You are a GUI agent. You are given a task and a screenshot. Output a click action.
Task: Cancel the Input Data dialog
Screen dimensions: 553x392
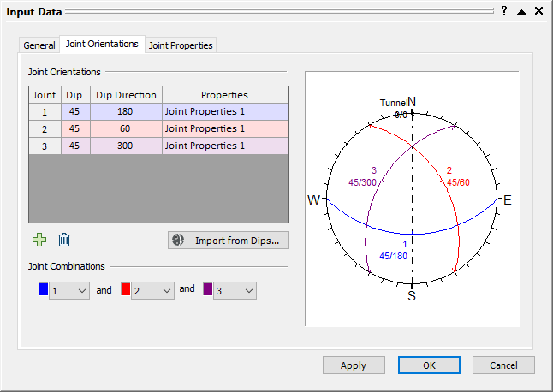[503, 365]
